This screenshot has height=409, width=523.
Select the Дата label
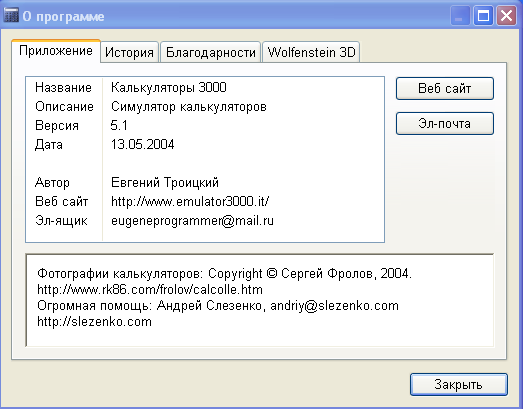49,145
